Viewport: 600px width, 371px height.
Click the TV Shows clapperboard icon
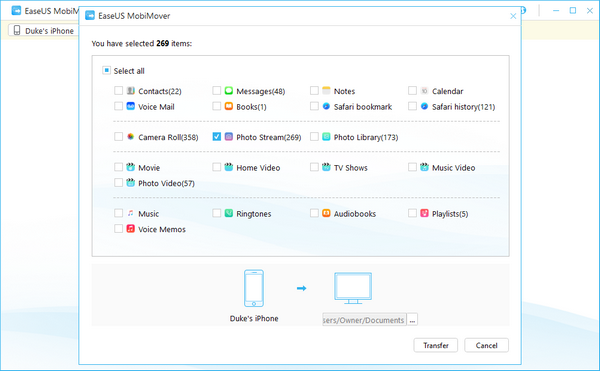click(x=326, y=167)
